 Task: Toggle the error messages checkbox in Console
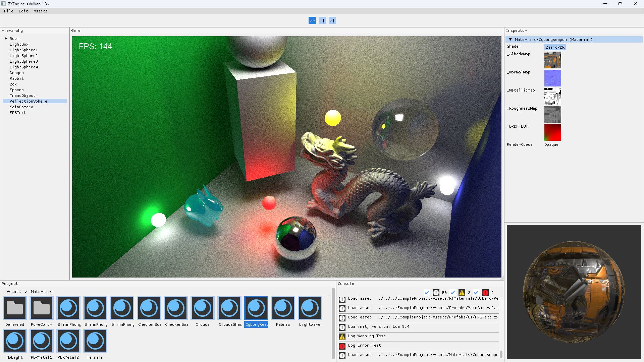[476, 293]
